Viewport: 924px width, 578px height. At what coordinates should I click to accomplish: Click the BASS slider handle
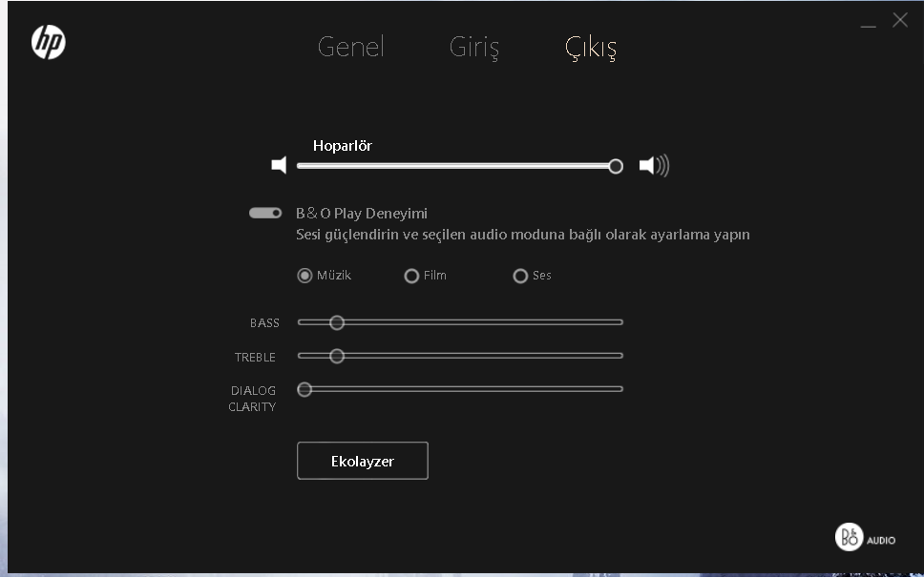(337, 322)
